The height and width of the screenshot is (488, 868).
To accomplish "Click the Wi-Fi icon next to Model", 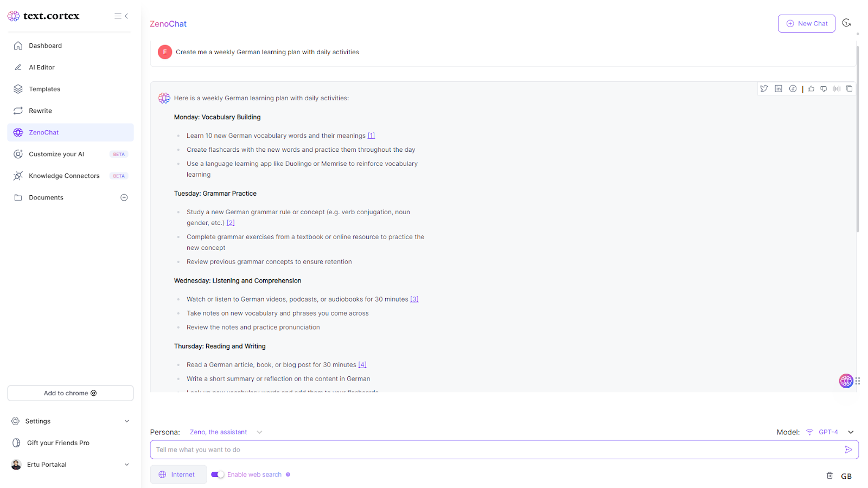I will (809, 432).
